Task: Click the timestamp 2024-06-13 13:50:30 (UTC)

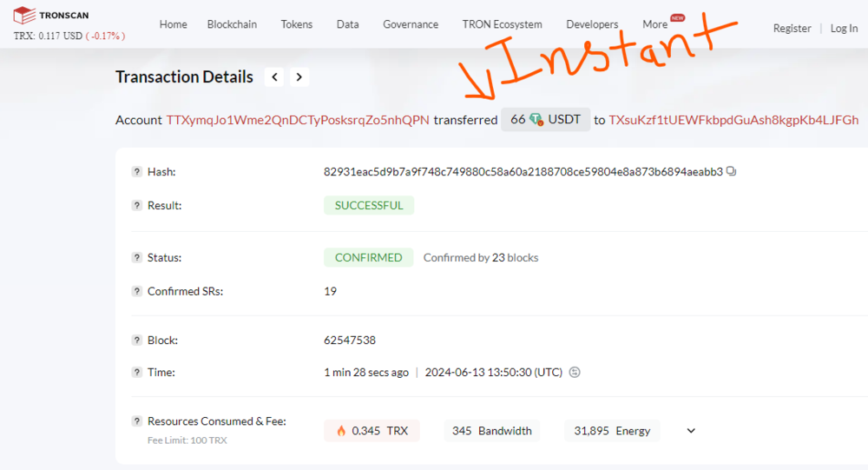Action: pos(494,373)
